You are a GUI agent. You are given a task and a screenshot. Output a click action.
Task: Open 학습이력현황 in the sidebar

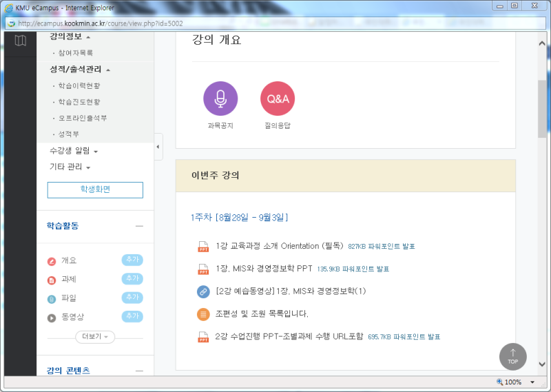(79, 85)
